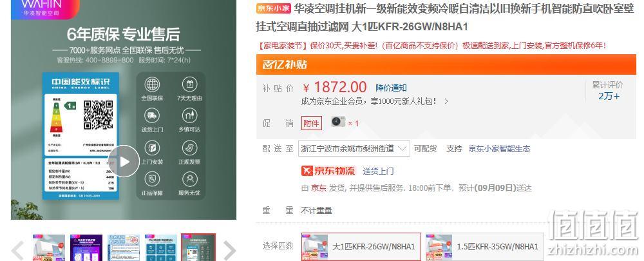Viewport: 644px width, 261px height.
Task: Click the 送货上门 delivery text
Action: click(x=378, y=171)
